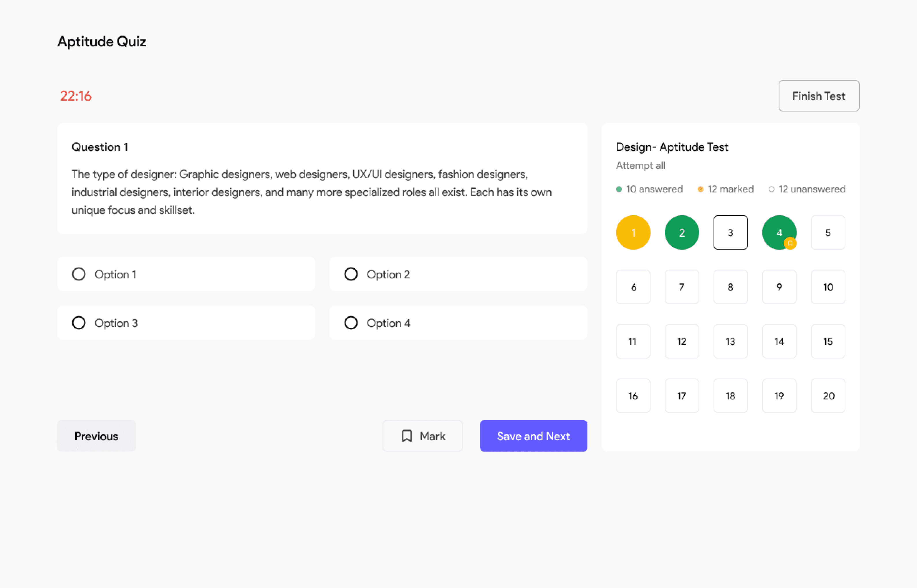Choose Option 2 as the answer

tap(351, 274)
